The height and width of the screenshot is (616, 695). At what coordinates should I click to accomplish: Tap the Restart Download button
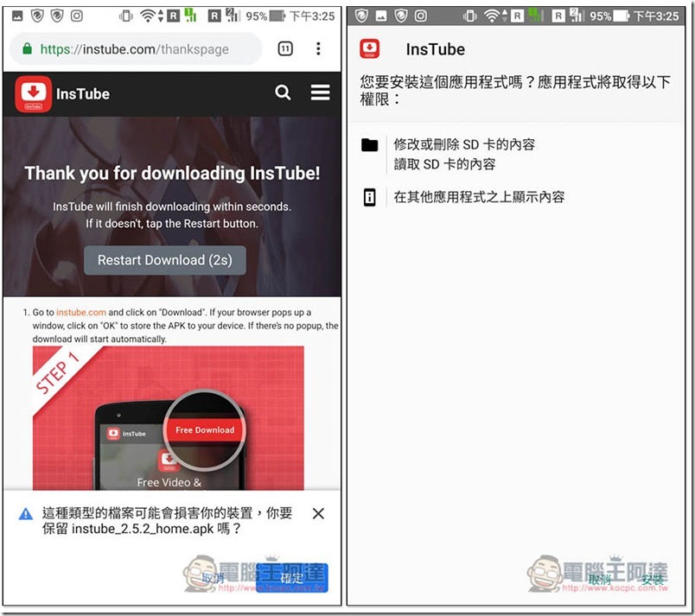[x=165, y=260]
